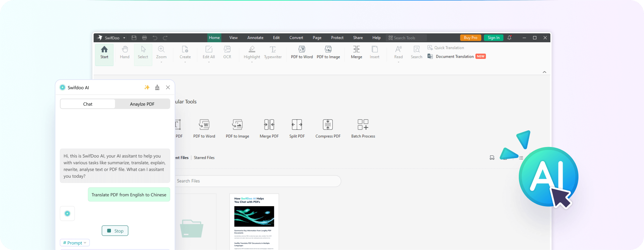This screenshot has width=644, height=250.
Task: Click the sparkle icon in Swifdoo AI panel
Action: tap(147, 87)
